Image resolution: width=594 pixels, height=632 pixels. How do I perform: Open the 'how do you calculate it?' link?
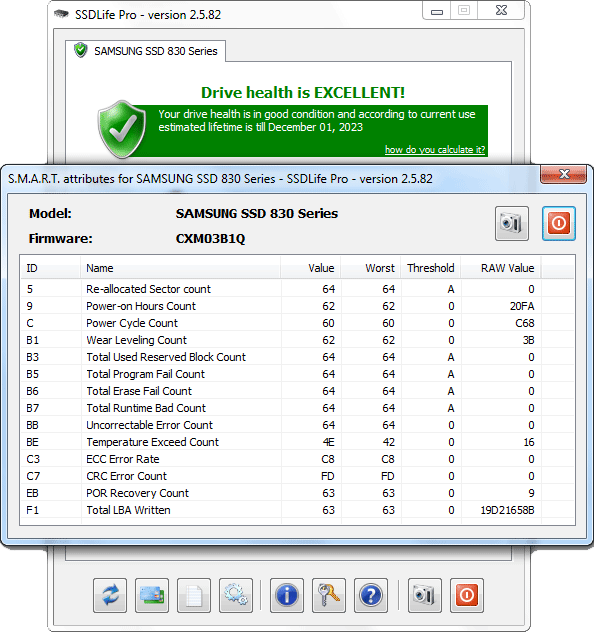tap(435, 150)
